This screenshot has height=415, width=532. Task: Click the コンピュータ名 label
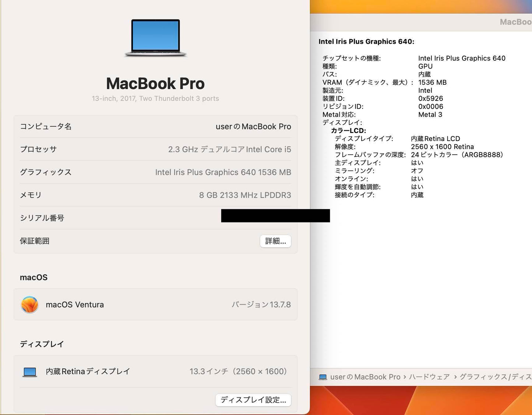click(46, 127)
